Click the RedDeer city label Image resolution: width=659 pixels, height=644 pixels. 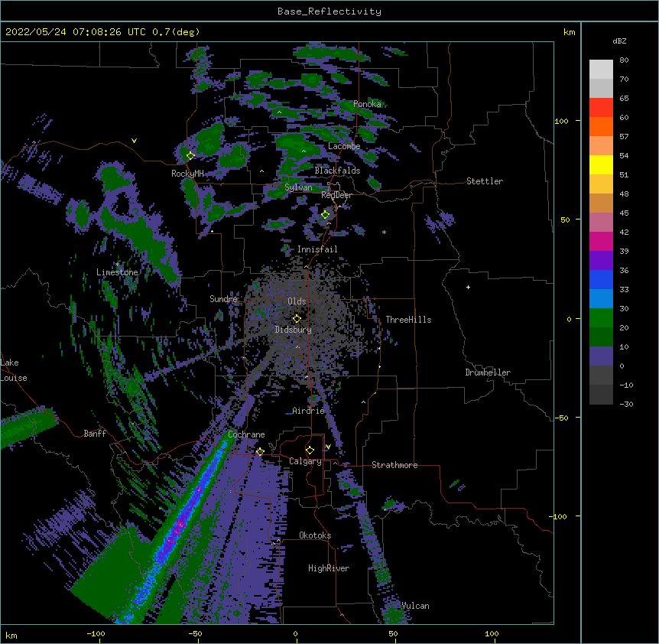coord(336,195)
